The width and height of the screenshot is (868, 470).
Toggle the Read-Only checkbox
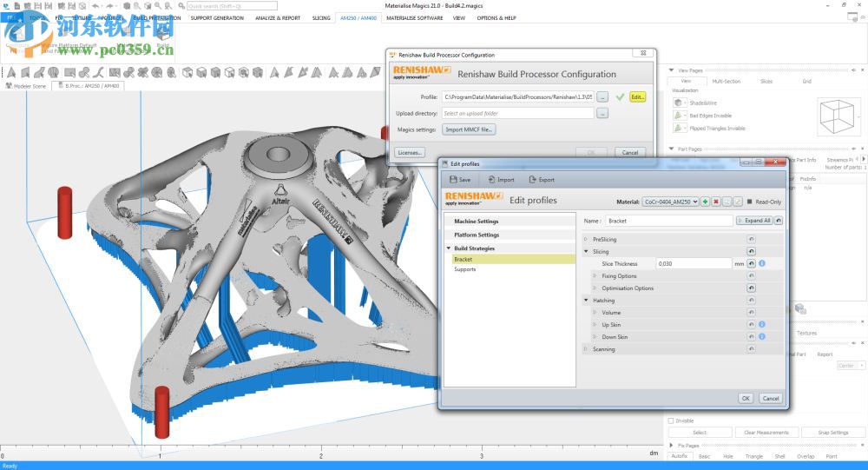750,202
